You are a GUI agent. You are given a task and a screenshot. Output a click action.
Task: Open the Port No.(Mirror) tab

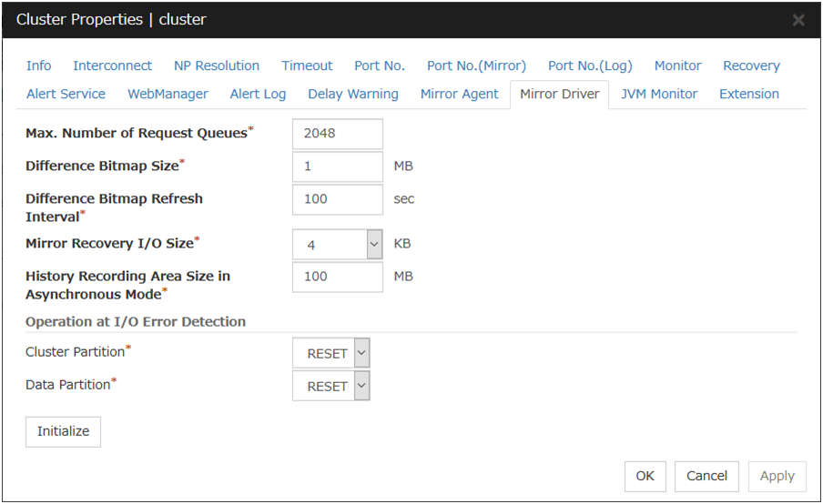tap(476, 66)
